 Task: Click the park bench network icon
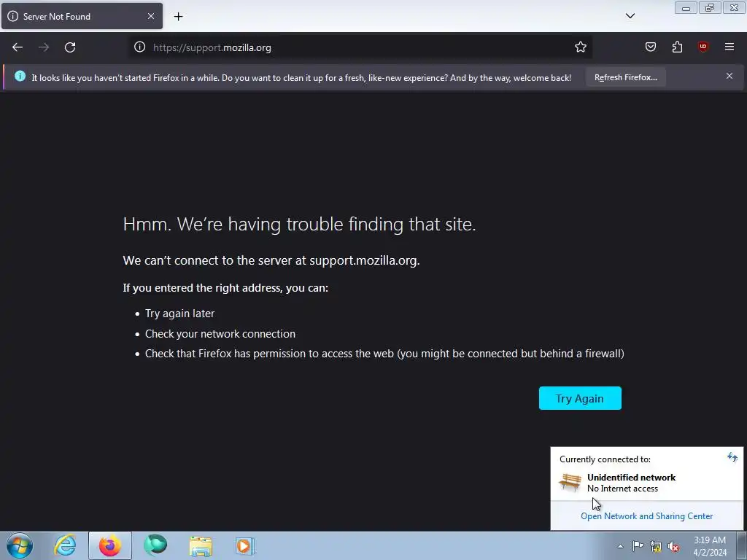(570, 482)
